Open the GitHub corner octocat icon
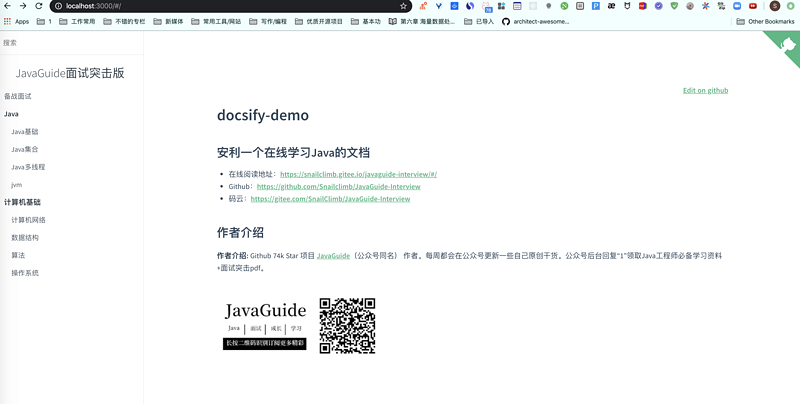Viewport: 800px width, 404px height. click(x=788, y=44)
